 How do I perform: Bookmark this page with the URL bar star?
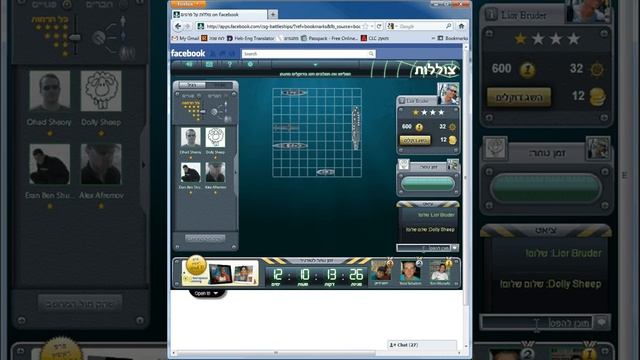(x=365, y=26)
